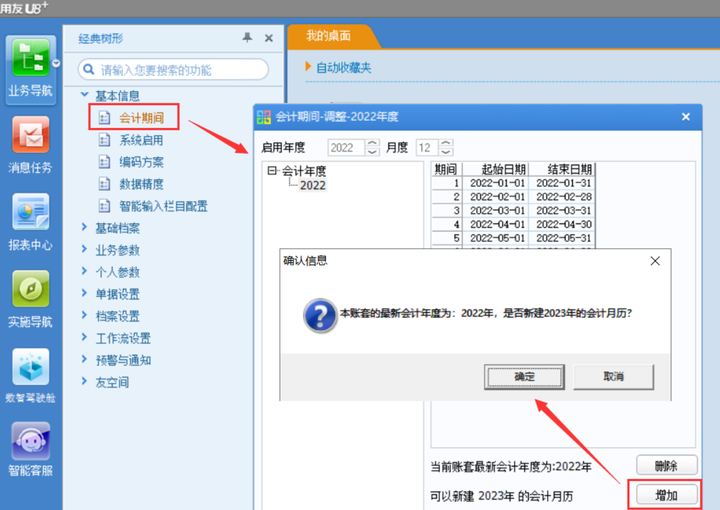Confirm with the 确定 button
Image resolution: width=720 pixels, height=510 pixels.
click(x=524, y=377)
